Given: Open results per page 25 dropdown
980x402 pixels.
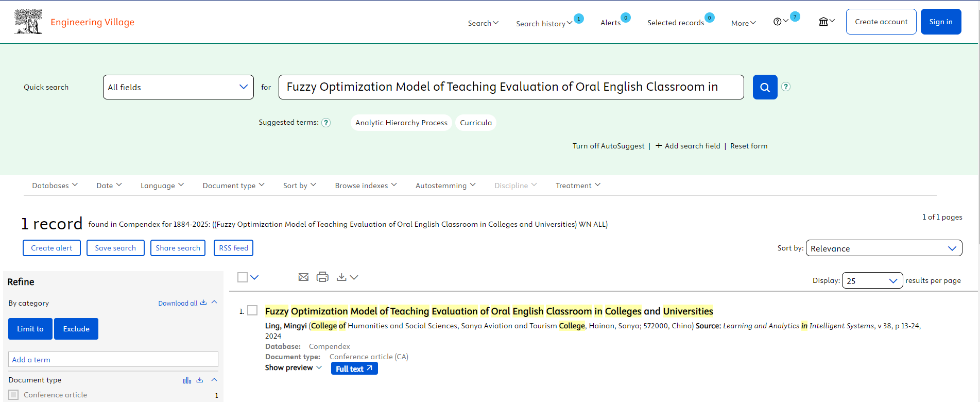Looking at the screenshot, I should pyautogui.click(x=872, y=280).
